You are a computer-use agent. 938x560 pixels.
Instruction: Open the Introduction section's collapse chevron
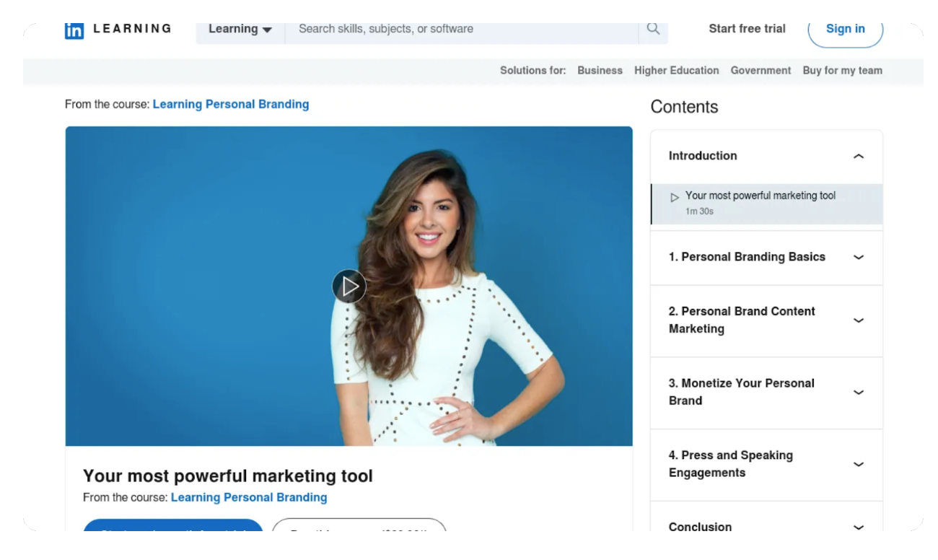[x=858, y=156]
